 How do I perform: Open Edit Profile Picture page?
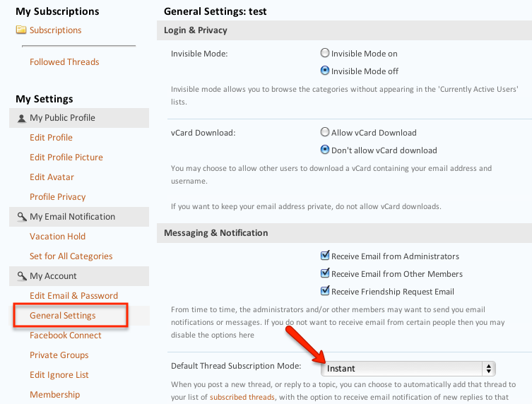pos(66,158)
